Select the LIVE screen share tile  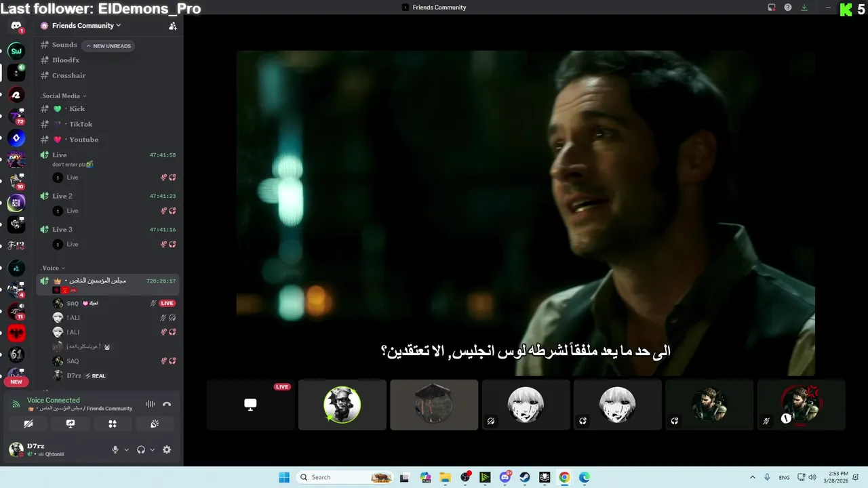click(x=250, y=405)
